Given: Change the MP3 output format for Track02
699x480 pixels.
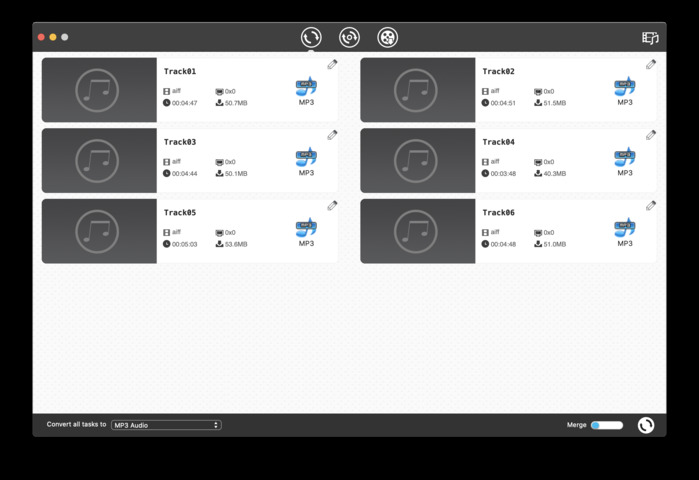Looking at the screenshot, I should click(625, 91).
